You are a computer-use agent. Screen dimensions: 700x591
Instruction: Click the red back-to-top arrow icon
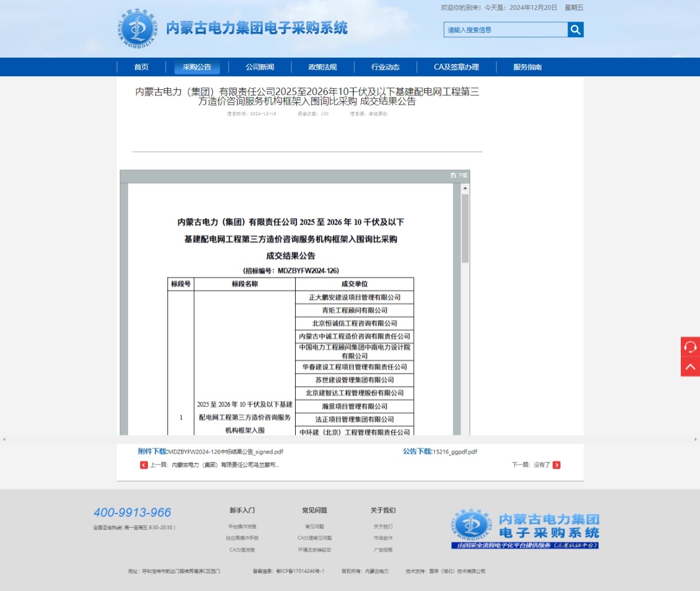pos(690,367)
